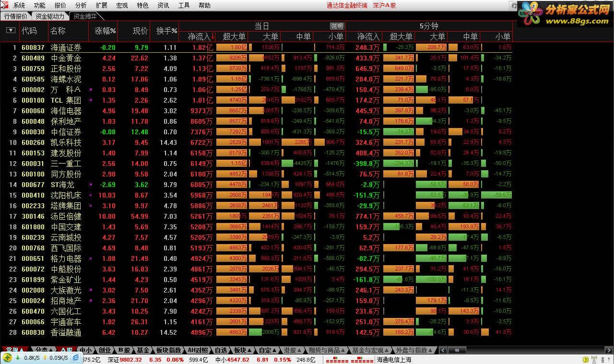Select stock row 海通证券
Screen dimensions: 614x364
click(256, 47)
